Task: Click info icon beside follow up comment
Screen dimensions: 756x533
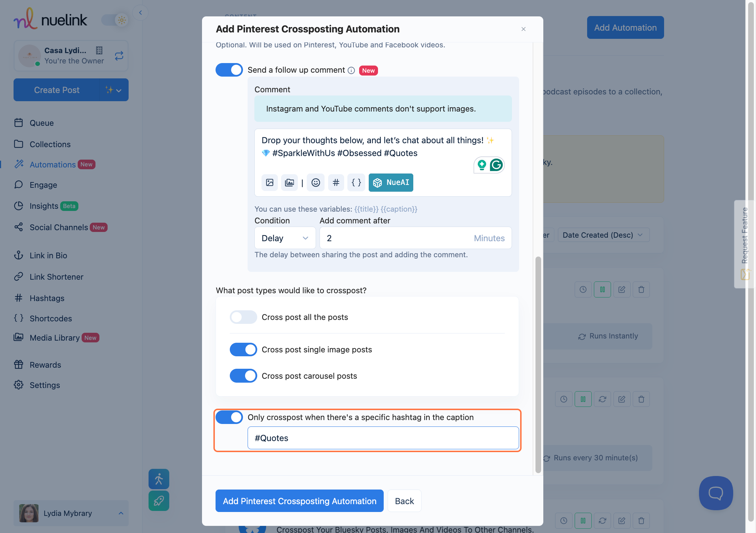Action: pos(351,71)
